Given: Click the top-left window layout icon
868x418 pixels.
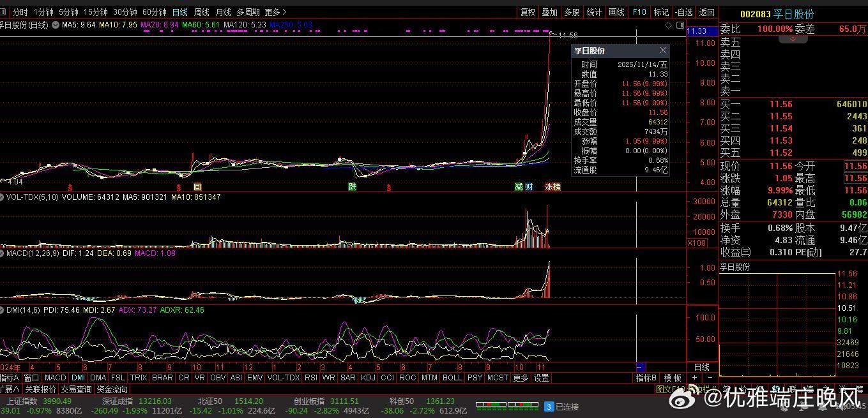Looking at the screenshot, I should 4,12.
